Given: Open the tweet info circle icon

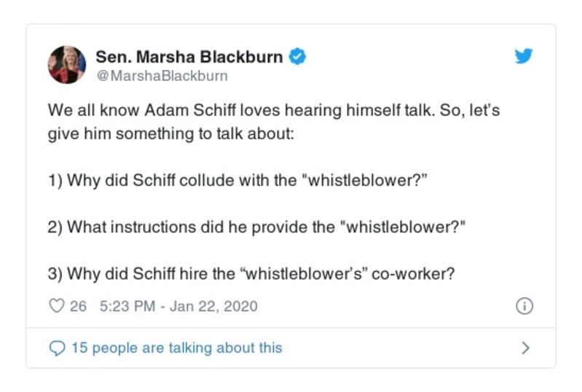Looking at the screenshot, I should (524, 306).
